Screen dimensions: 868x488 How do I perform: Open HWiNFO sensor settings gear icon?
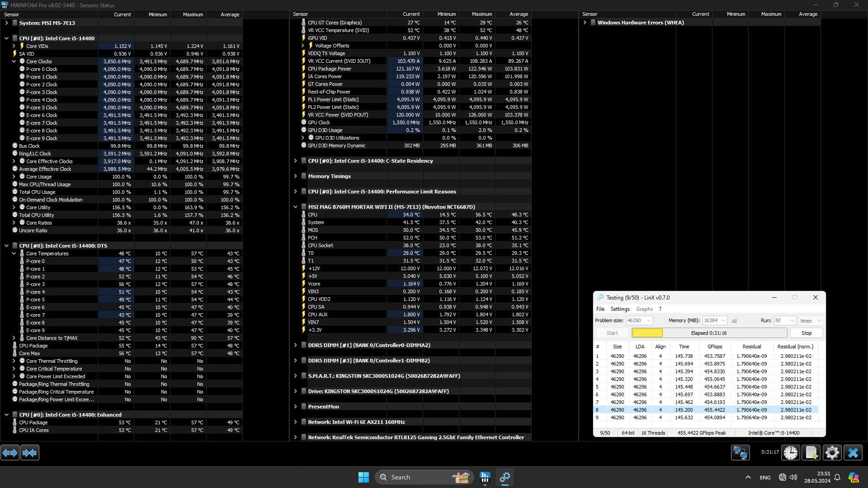click(832, 452)
